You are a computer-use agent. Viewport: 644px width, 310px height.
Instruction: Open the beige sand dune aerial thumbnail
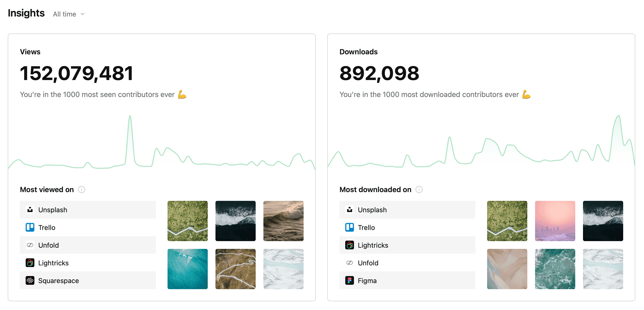pyautogui.click(x=507, y=269)
